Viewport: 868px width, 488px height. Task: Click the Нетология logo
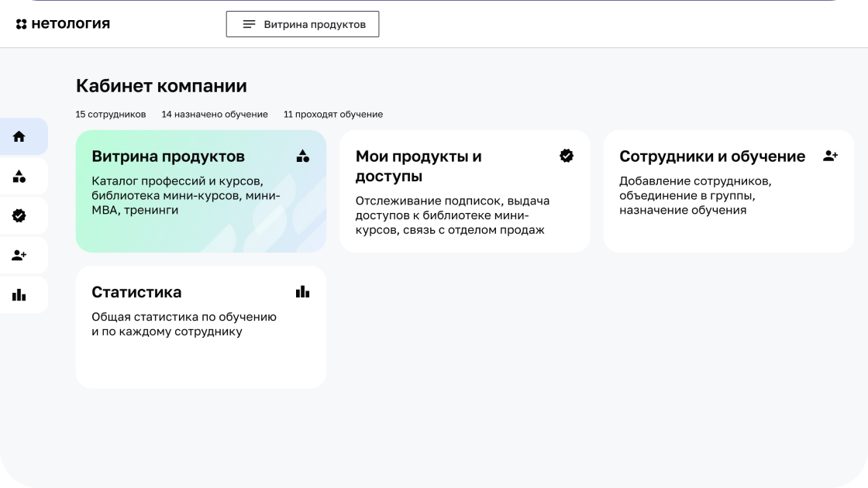[x=64, y=24]
